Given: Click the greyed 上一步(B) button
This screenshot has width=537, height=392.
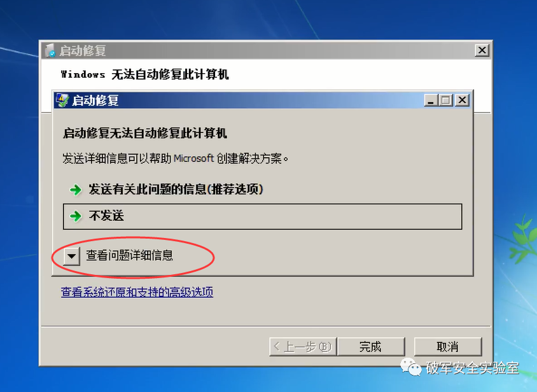Looking at the screenshot, I should click(303, 347).
